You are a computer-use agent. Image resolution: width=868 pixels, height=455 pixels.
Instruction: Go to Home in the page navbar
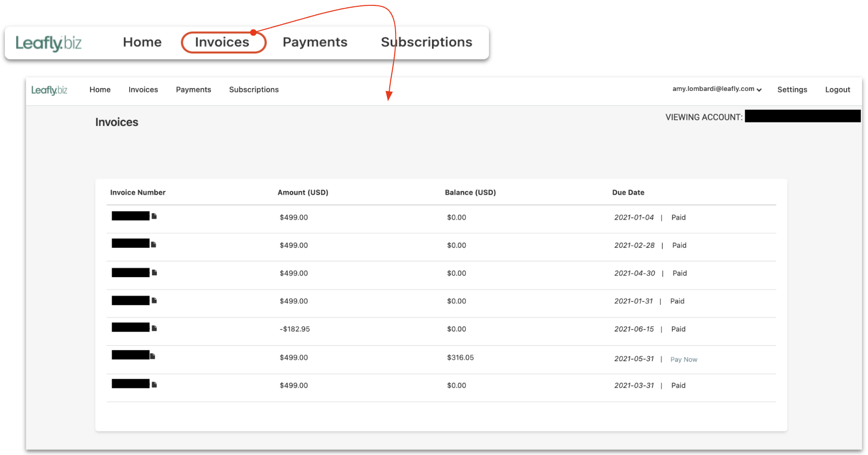click(x=100, y=89)
